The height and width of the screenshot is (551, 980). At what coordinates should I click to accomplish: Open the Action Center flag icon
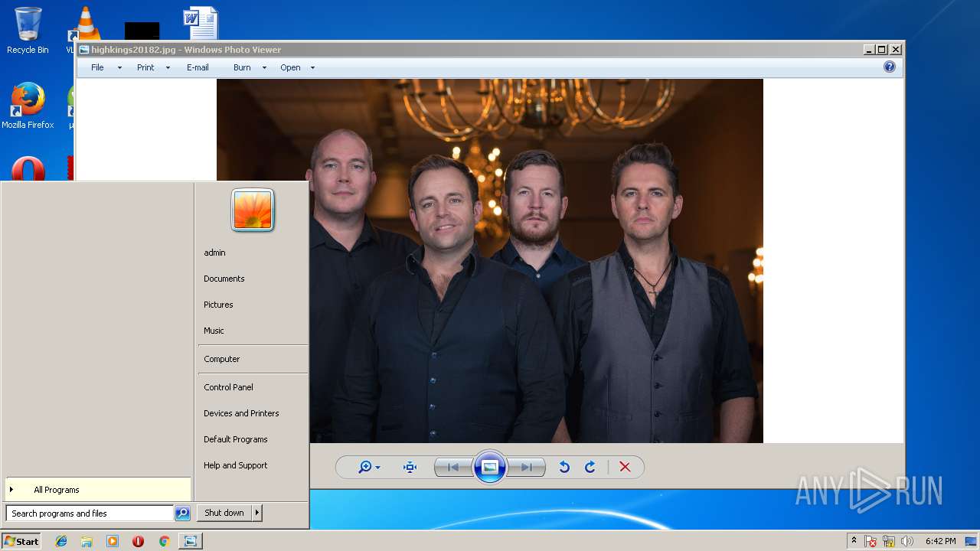point(871,542)
